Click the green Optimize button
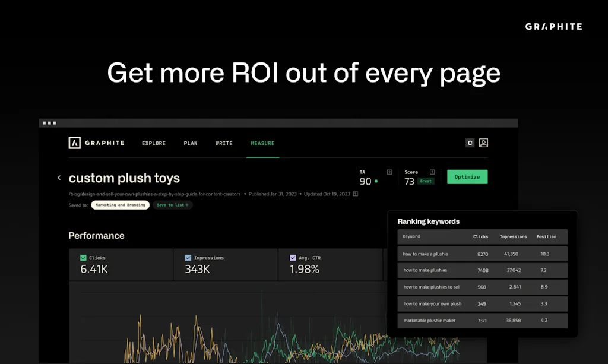 tap(467, 176)
